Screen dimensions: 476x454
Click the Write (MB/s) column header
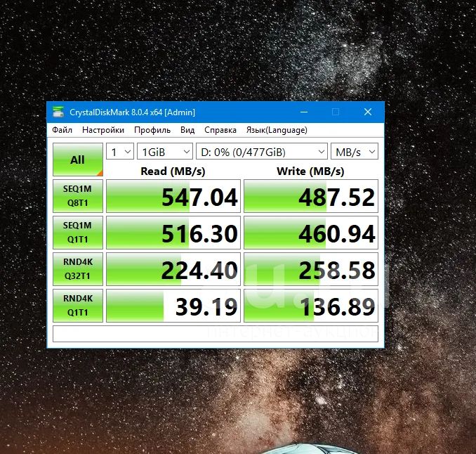pyautogui.click(x=310, y=171)
